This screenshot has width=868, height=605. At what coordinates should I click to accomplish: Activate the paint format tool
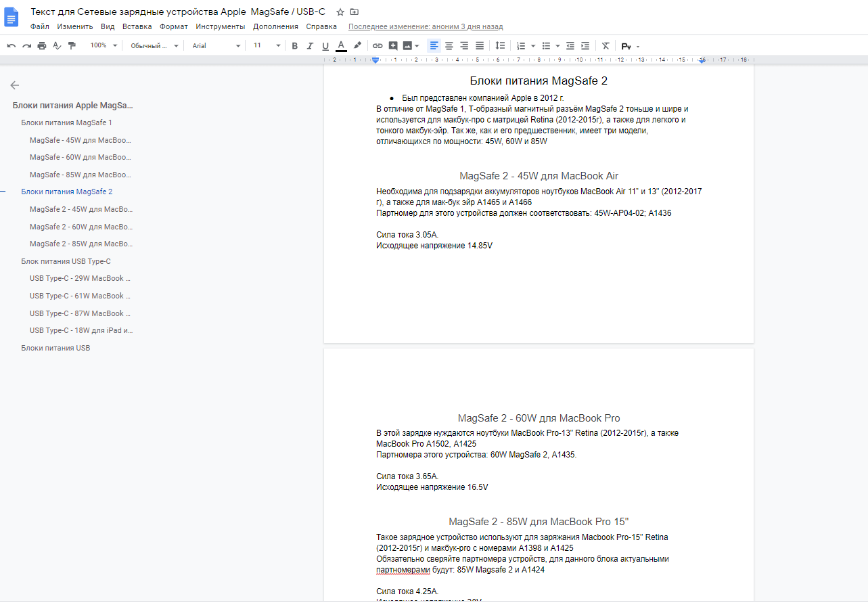tap(72, 46)
